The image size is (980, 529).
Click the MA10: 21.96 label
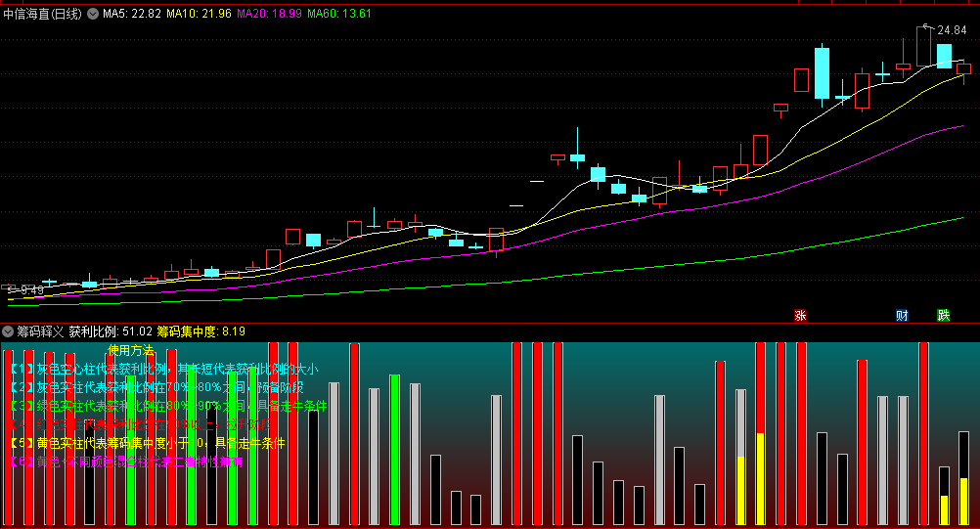pyautogui.click(x=199, y=14)
